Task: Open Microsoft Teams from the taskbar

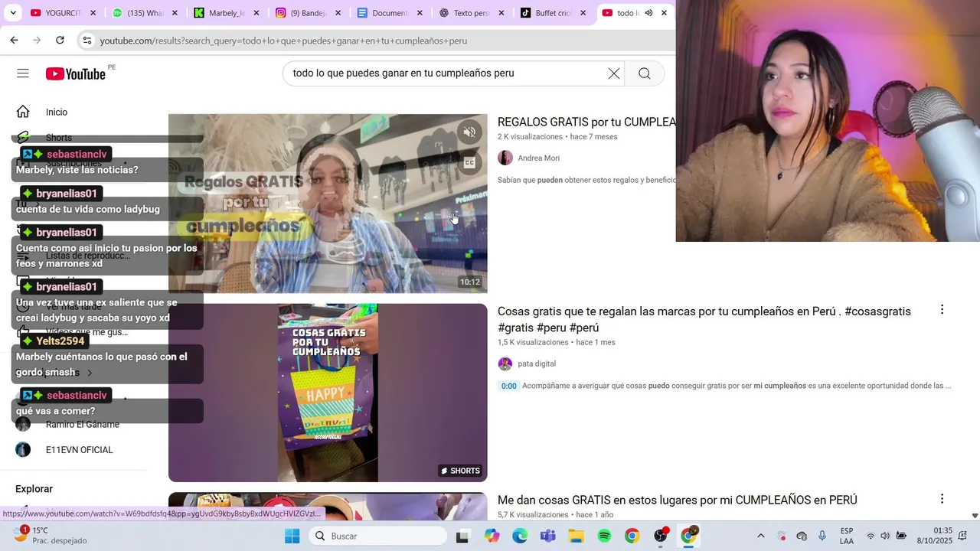Action: [547, 536]
